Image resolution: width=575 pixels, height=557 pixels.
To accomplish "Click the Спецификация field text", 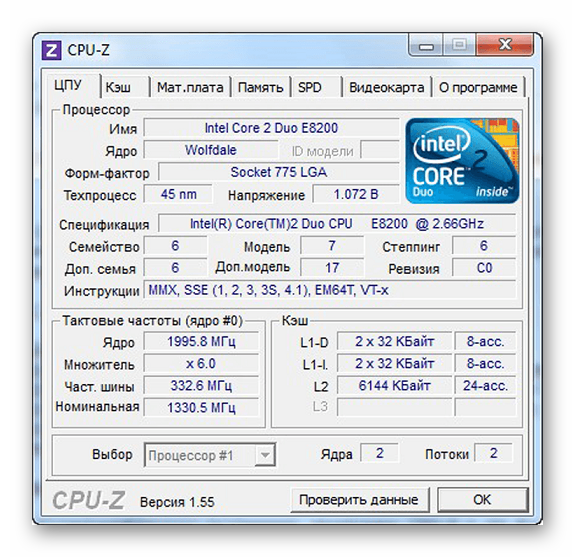I will (337, 224).
